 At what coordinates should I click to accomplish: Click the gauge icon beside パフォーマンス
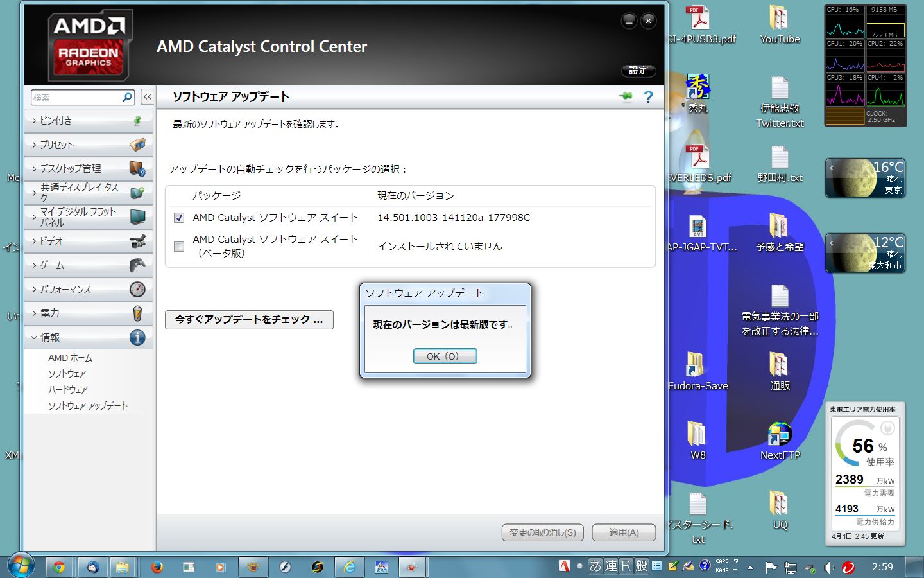click(137, 289)
